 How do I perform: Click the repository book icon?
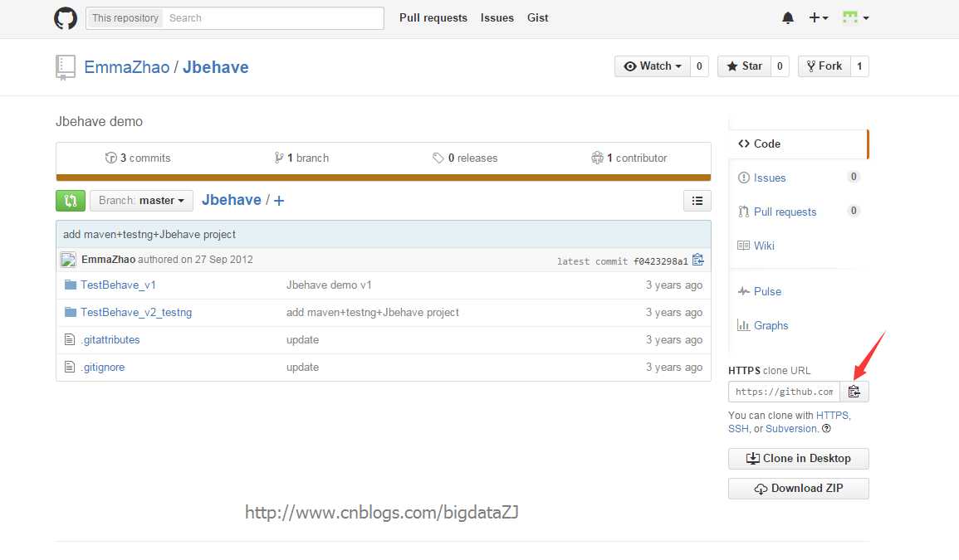coord(66,67)
